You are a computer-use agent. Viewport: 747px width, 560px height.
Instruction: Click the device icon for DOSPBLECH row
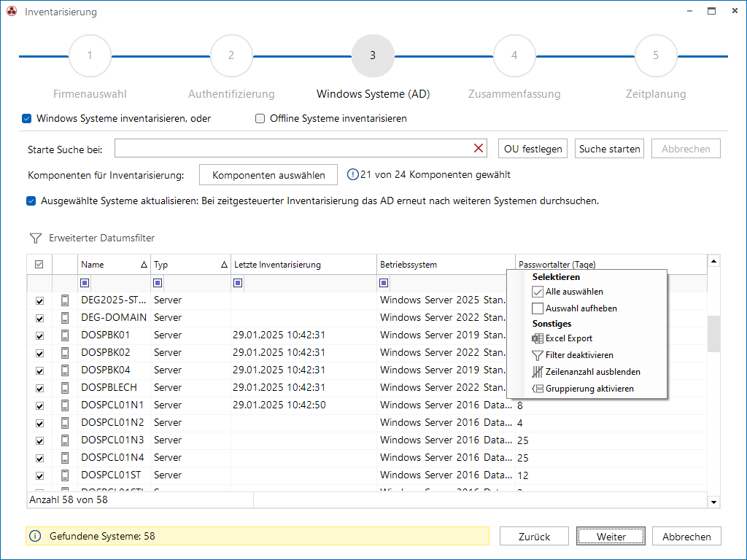coord(65,388)
